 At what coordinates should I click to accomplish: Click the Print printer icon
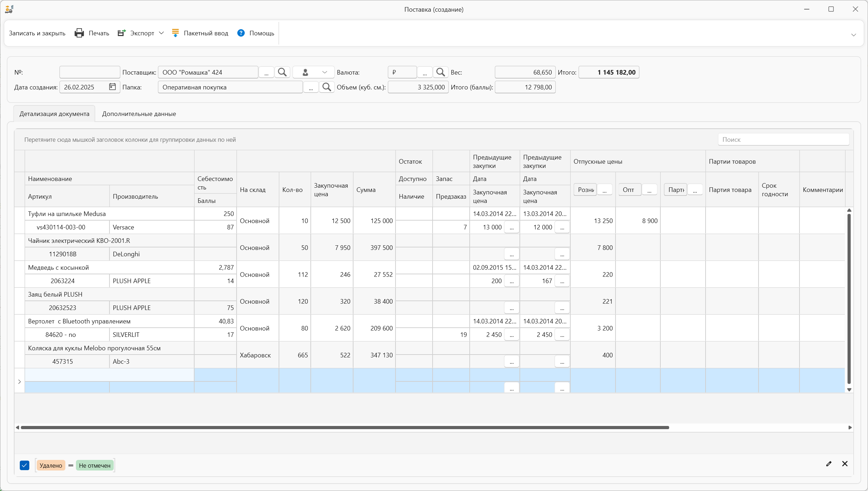pos(79,33)
